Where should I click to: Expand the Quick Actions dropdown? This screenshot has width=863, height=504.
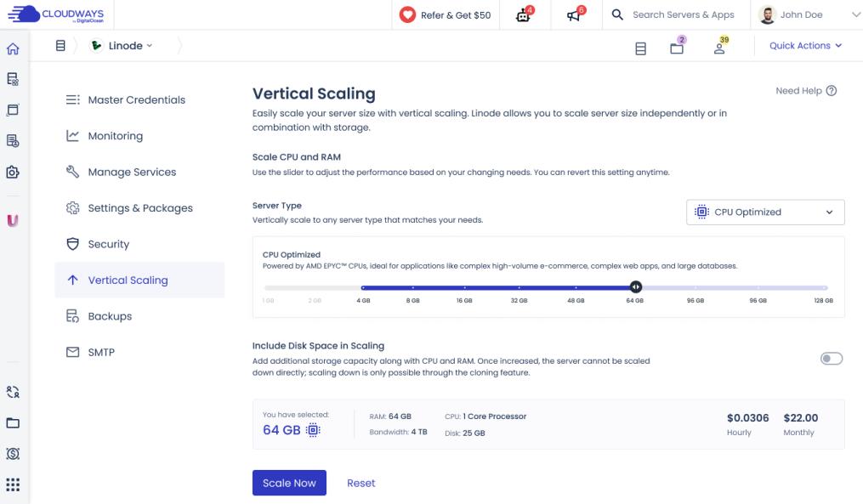tap(805, 46)
